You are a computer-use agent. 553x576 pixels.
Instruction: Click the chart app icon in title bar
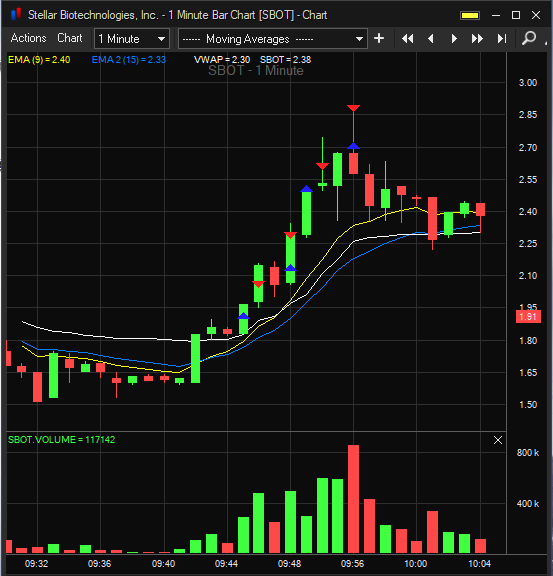16,14
